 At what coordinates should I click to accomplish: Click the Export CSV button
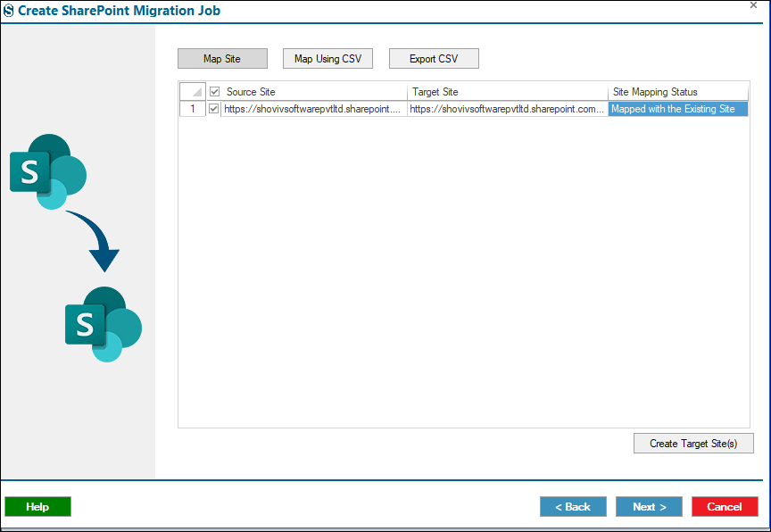(434, 59)
